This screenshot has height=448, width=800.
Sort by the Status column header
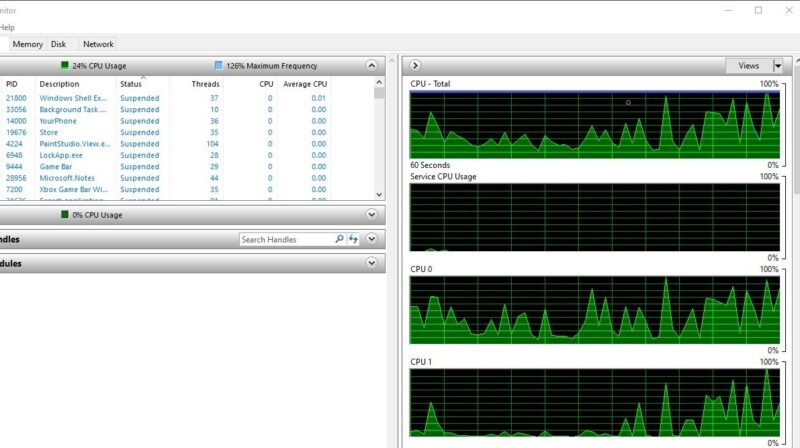(x=131, y=84)
